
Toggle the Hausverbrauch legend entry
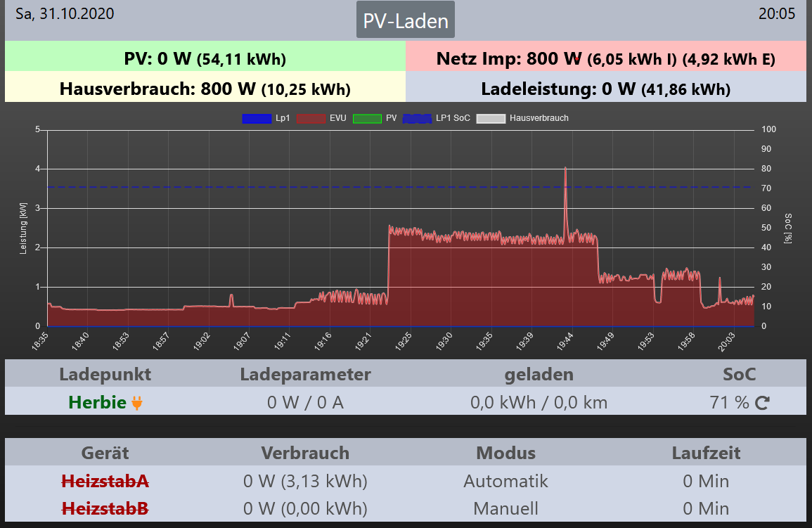point(522,118)
